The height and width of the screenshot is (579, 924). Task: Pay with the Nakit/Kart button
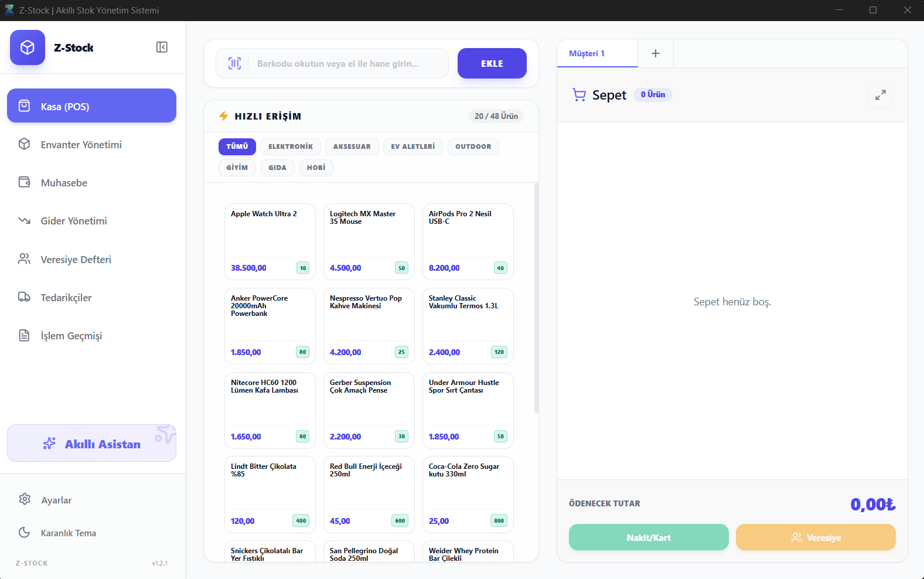point(649,537)
